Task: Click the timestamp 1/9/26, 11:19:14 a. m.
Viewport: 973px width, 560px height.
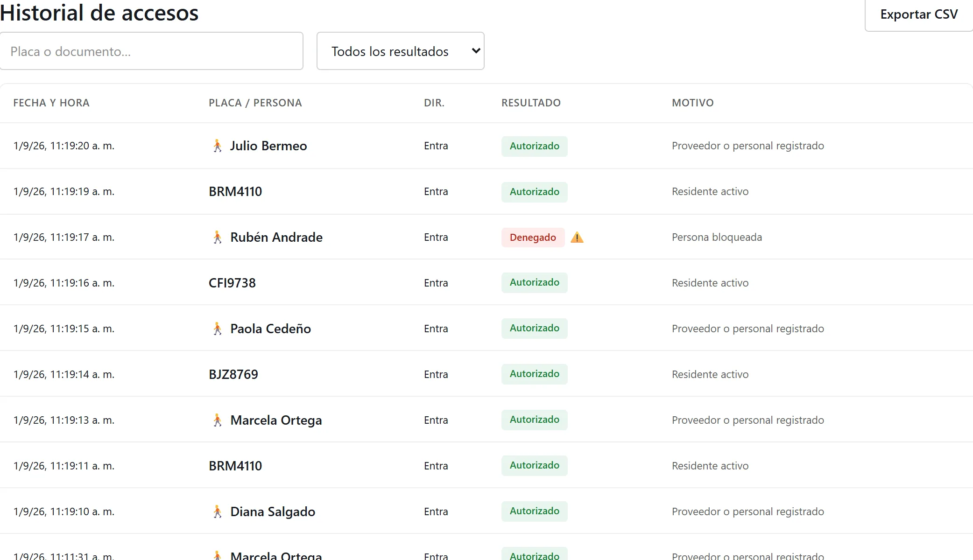Action: click(64, 375)
